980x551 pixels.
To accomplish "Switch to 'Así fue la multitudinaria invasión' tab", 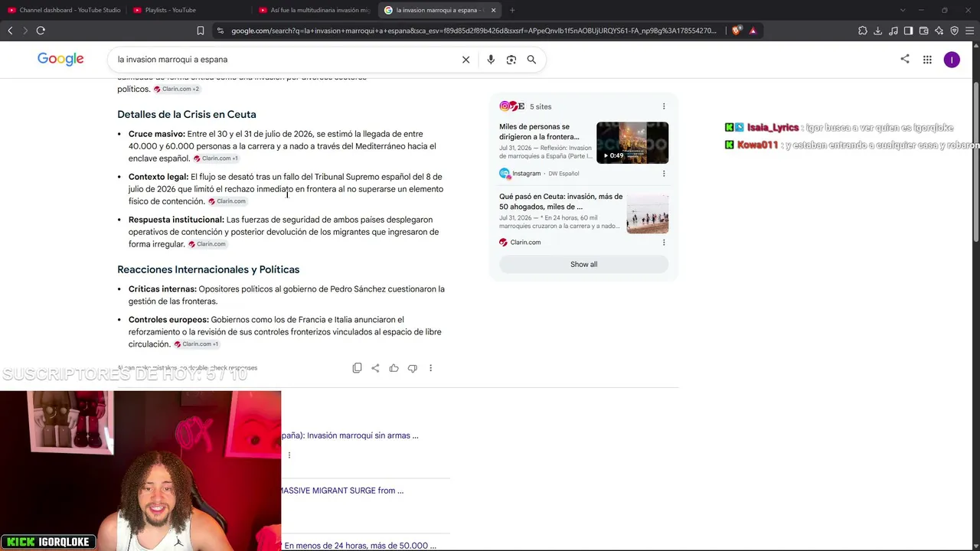I will click(315, 10).
